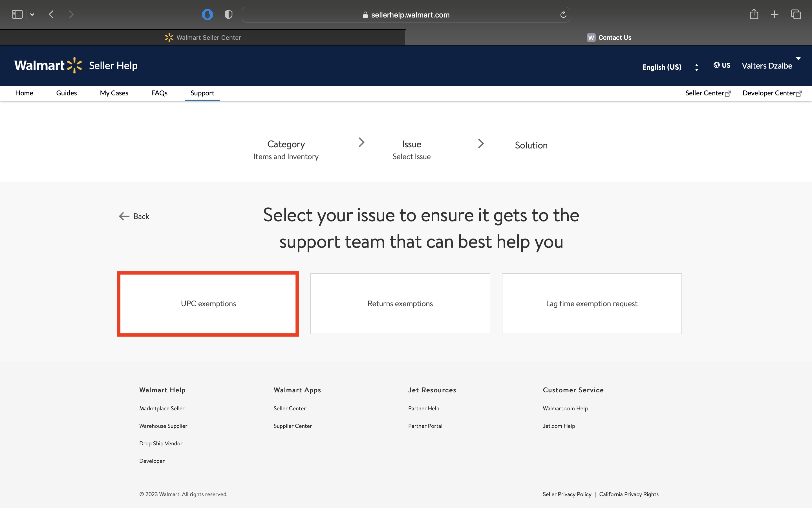Select the UPC exemptions card

click(x=208, y=304)
